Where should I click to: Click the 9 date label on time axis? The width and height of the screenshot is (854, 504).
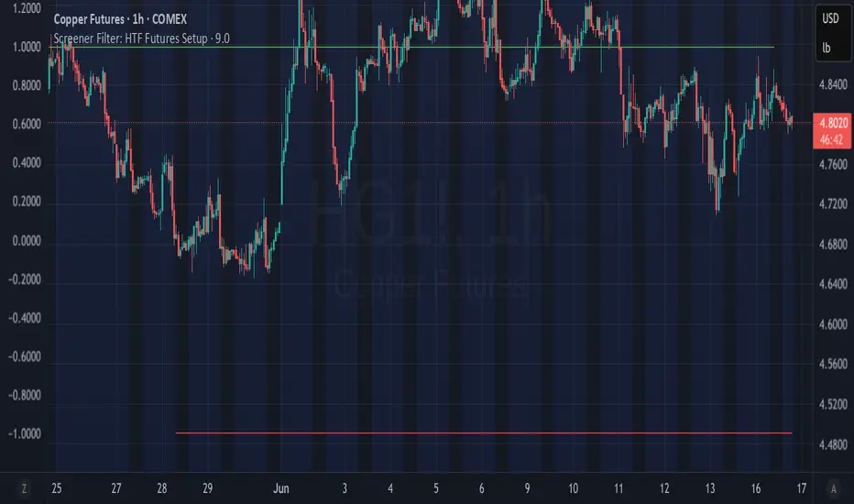527,488
